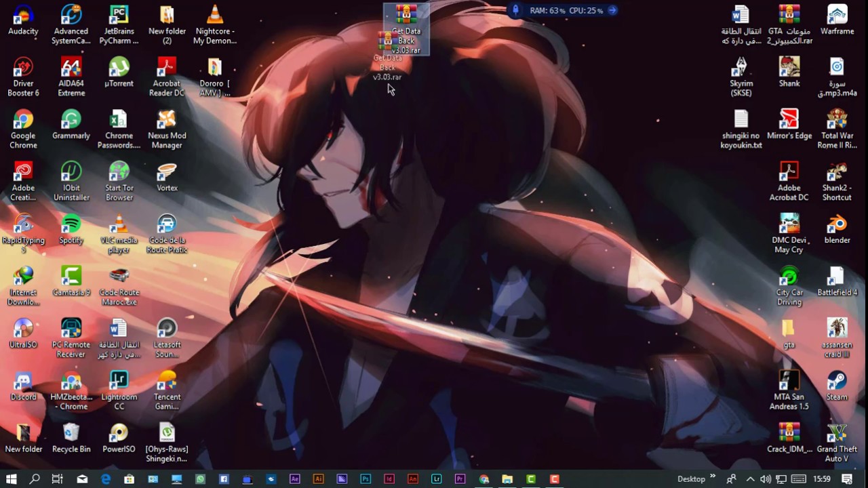Open City Car Driving shortcut
Viewport: 868px width, 488px height.
[789, 286]
